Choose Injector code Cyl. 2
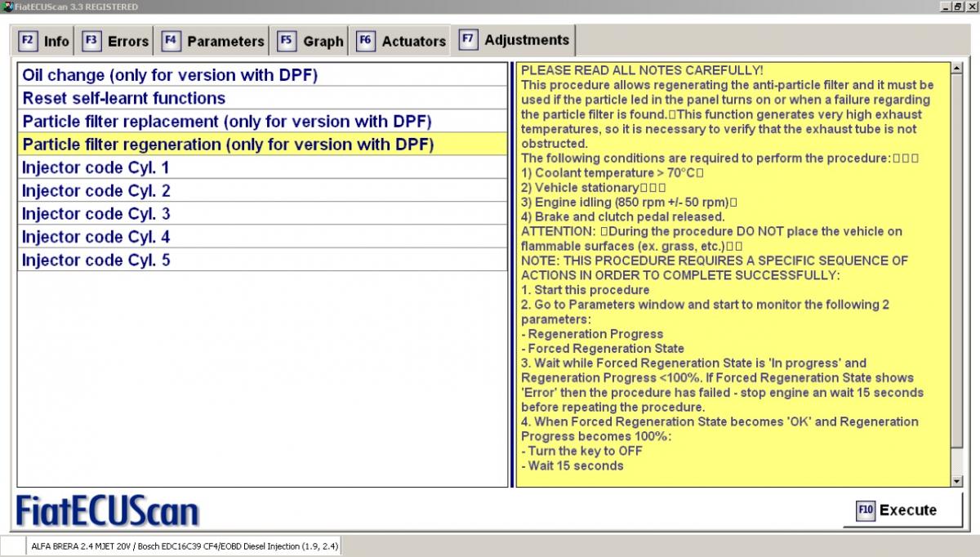Viewport: 980px width, 557px height. click(262, 190)
